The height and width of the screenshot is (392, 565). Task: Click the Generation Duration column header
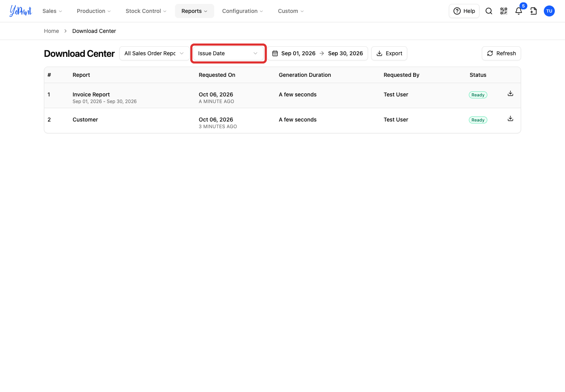305,75
